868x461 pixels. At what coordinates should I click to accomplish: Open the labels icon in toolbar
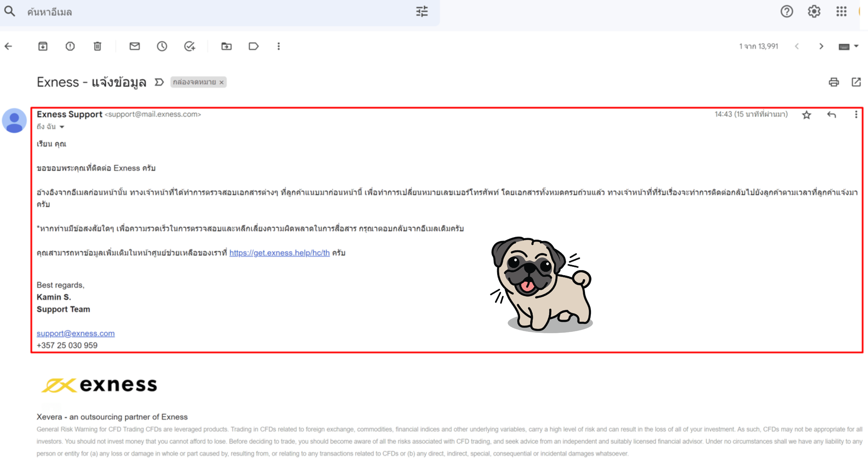(254, 46)
